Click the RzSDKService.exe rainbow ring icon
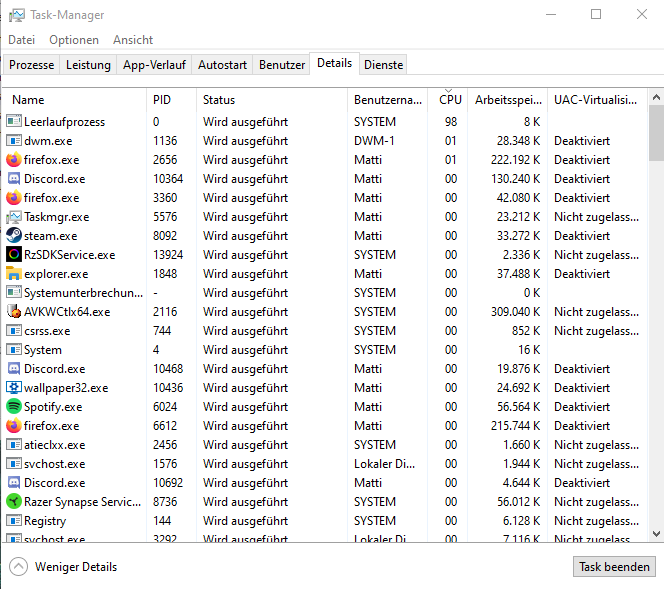The image size is (664, 589). tap(14, 254)
